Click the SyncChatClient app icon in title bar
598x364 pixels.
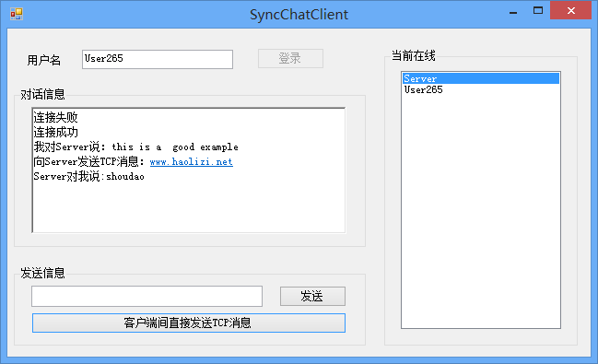click(x=17, y=14)
